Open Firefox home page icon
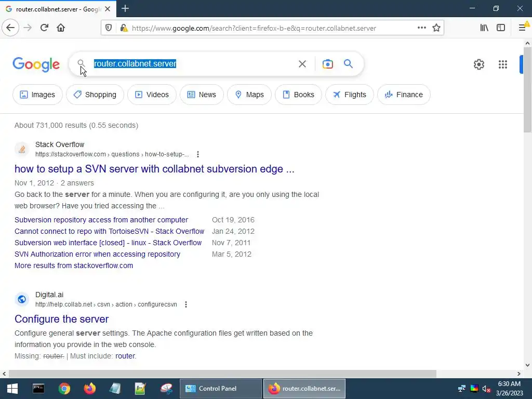This screenshot has width=532, height=399. tap(61, 28)
